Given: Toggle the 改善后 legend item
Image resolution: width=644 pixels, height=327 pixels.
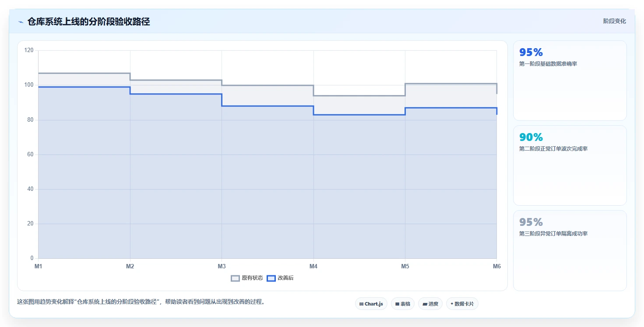Looking at the screenshot, I should pos(280,278).
